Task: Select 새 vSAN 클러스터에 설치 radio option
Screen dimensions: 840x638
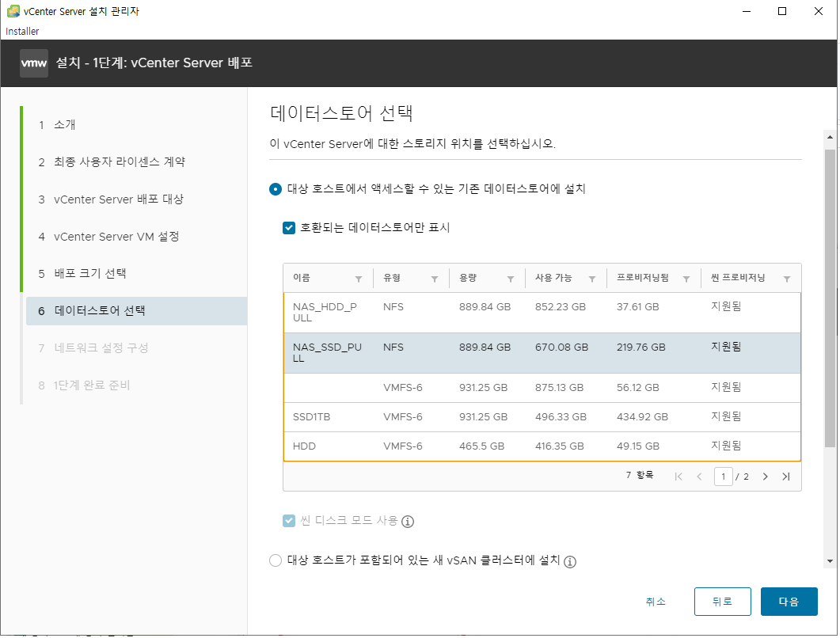Action: 276,560
